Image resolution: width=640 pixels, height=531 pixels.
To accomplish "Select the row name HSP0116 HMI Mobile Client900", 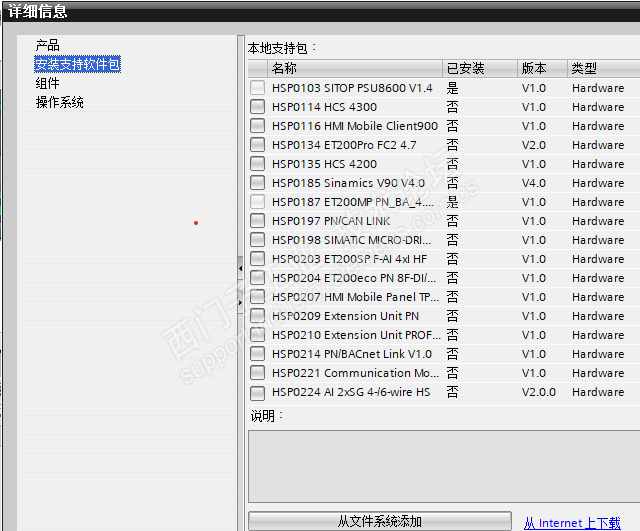I will point(355,126).
